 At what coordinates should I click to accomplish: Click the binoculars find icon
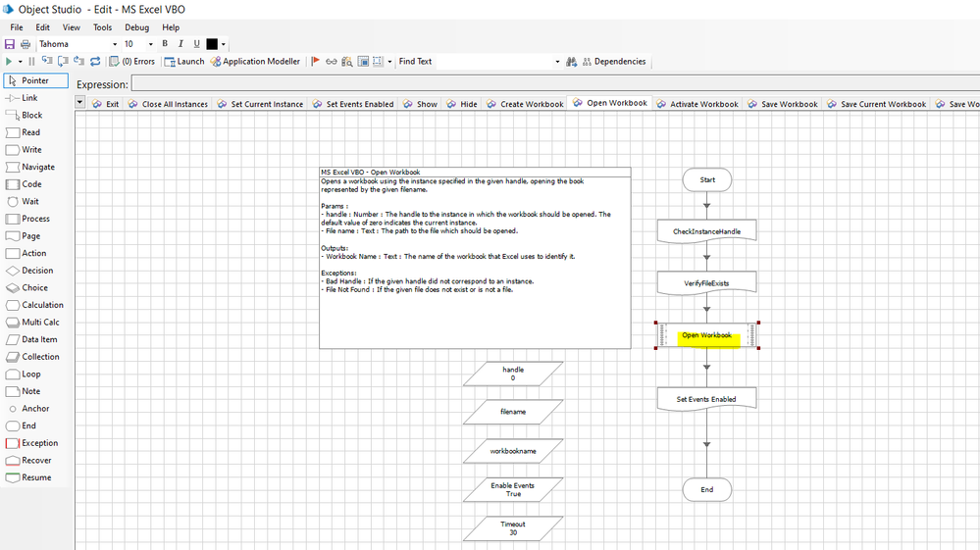(571, 61)
